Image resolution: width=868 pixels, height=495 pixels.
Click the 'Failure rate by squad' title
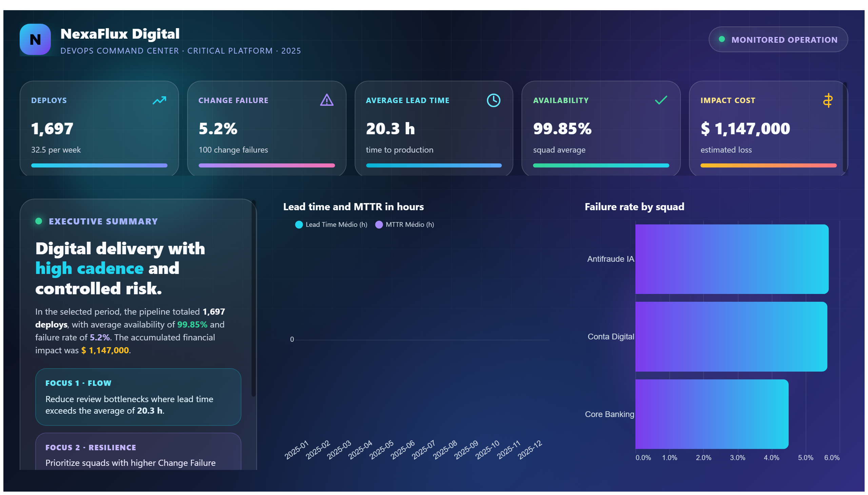coord(634,207)
